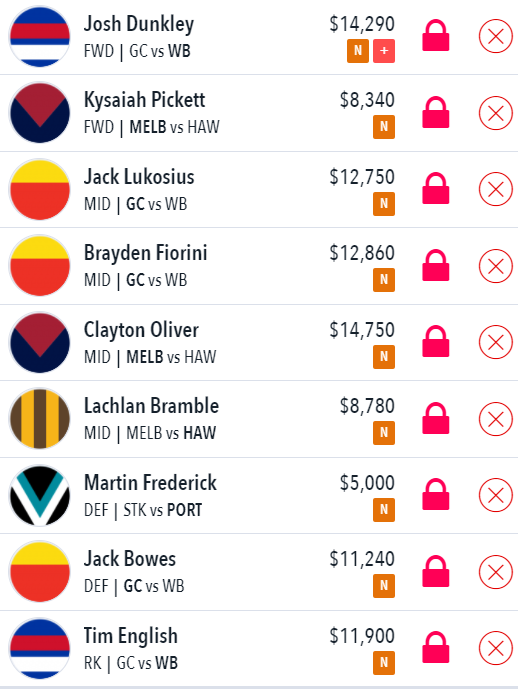Toggle the Jack Lukosius lock icon
Screen dimensions: 518x689
coord(435,188)
